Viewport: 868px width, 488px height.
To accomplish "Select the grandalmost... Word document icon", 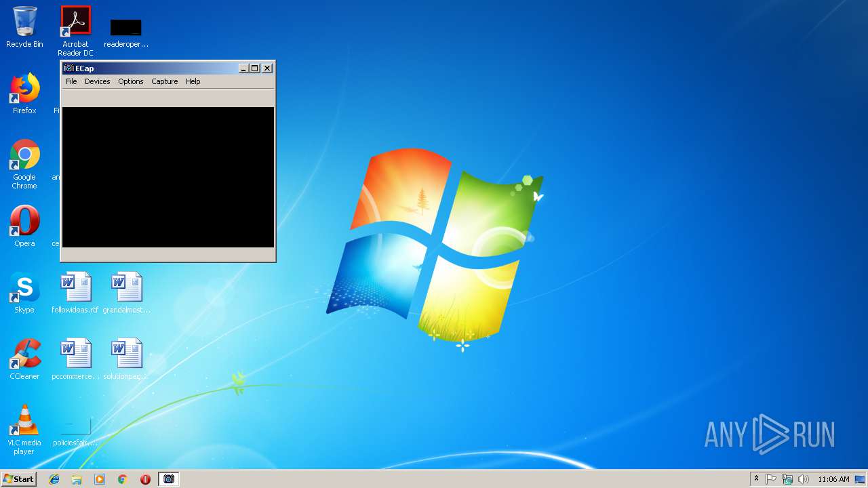I will (x=126, y=293).
